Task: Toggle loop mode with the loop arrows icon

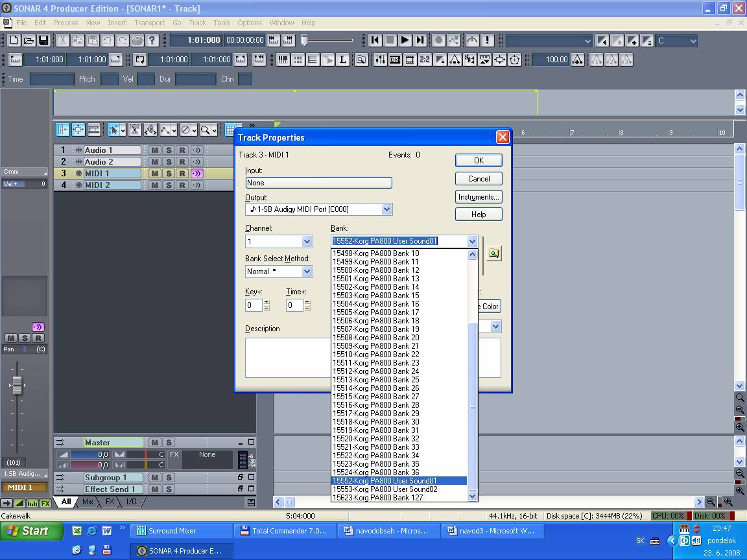Action: tap(139, 60)
